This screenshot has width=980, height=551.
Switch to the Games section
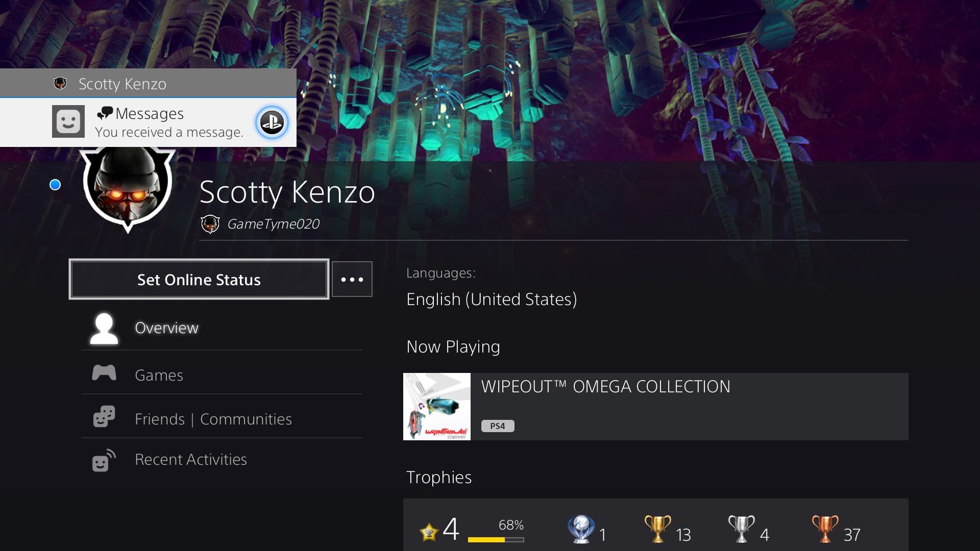(159, 375)
